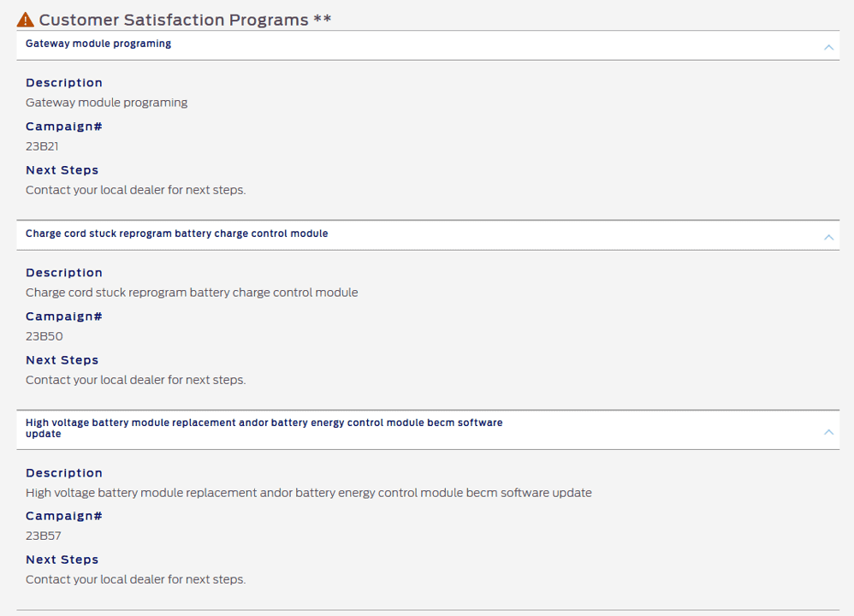The height and width of the screenshot is (616, 854).
Task: Click the Charge cord stuck reprogram header title
Action: [x=176, y=234]
